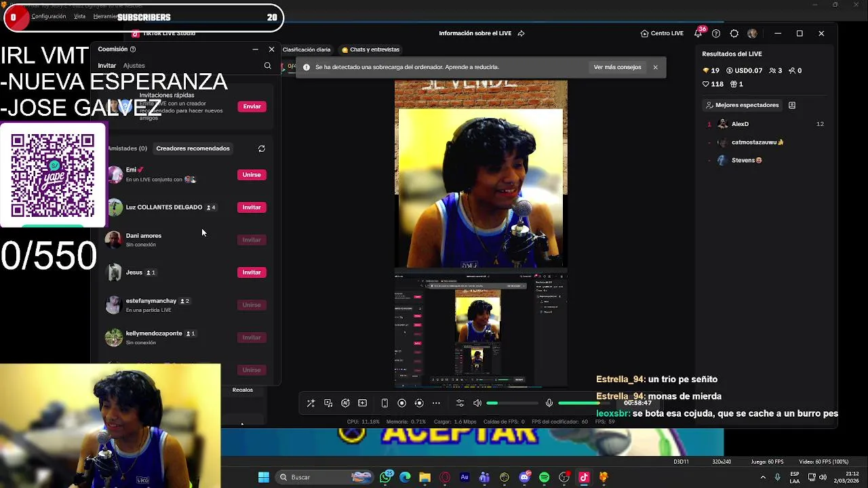Image resolution: width=868 pixels, height=488 pixels.
Task: Open viewer catmostazauwu
Action: 766,142
